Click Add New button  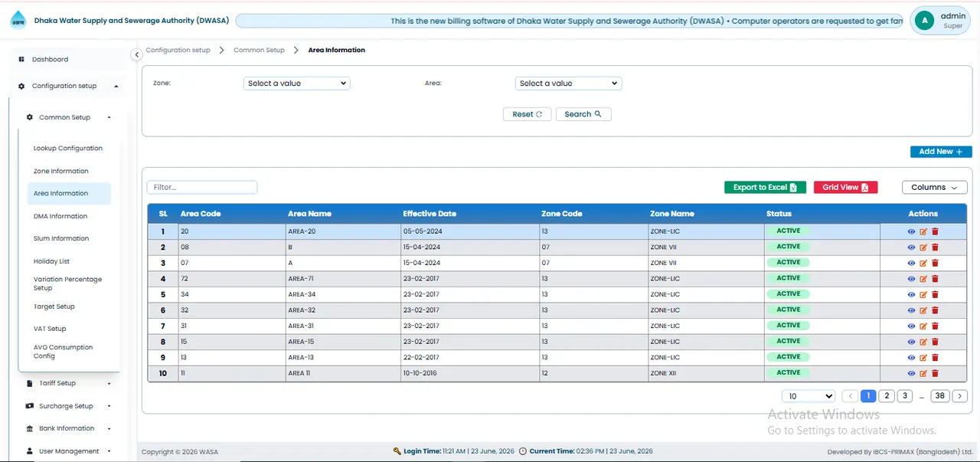point(941,152)
